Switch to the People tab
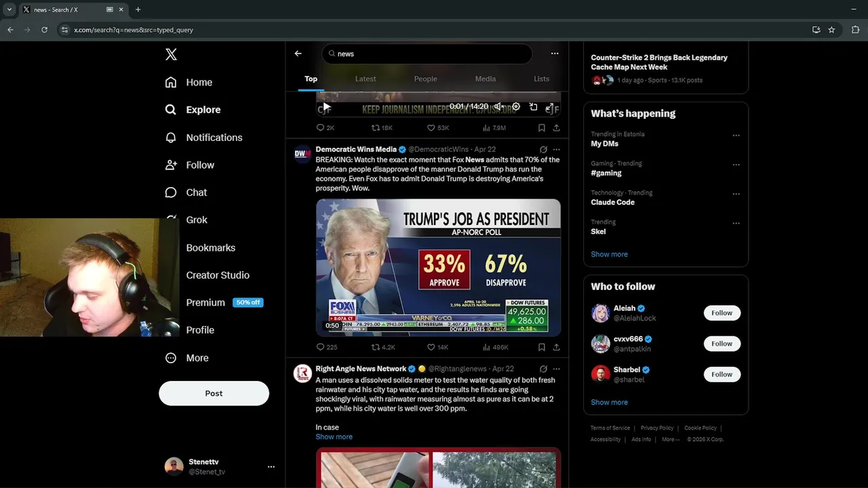 coord(425,79)
